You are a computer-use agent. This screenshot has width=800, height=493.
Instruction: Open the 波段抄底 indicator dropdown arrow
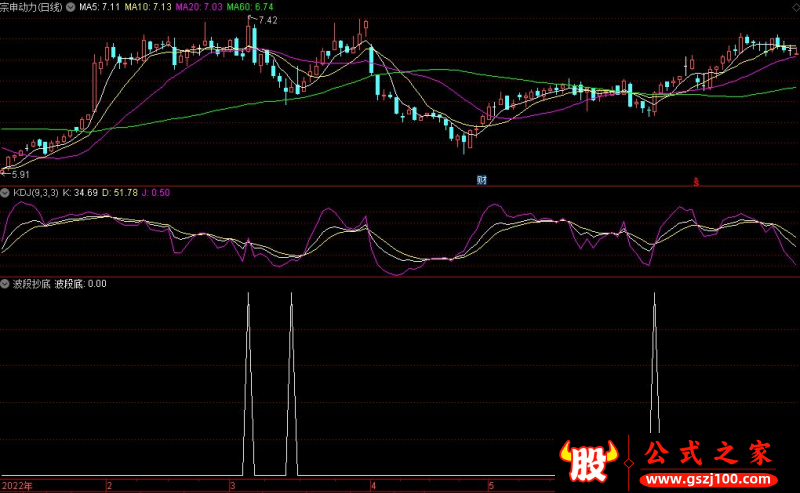[6, 283]
